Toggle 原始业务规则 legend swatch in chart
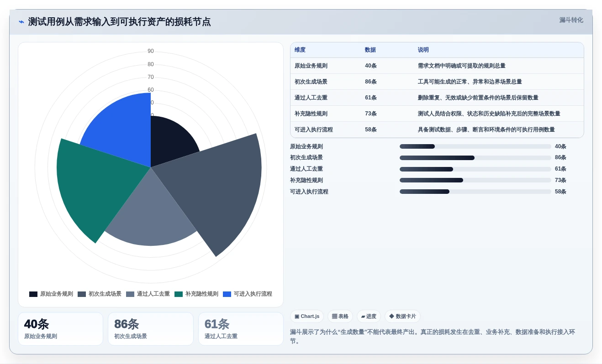The image size is (602, 364). click(33, 294)
